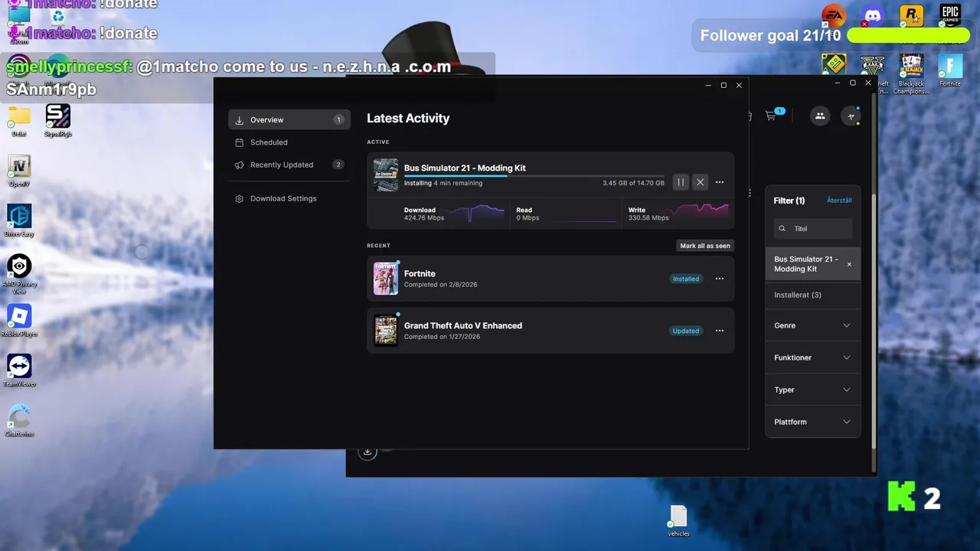980x551 pixels.
Task: Click the Installed badge on Fortnite
Action: click(x=686, y=279)
